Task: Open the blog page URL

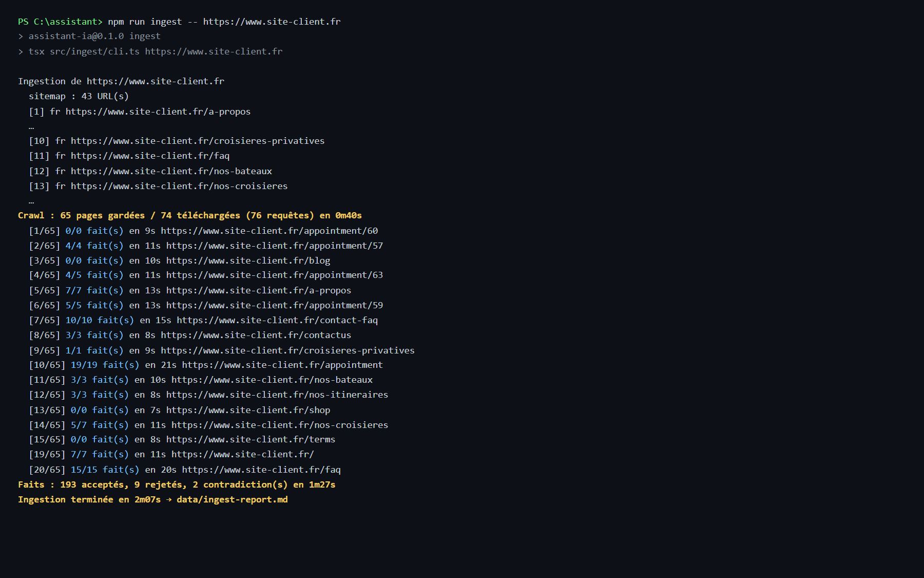Action: pyautogui.click(x=248, y=260)
